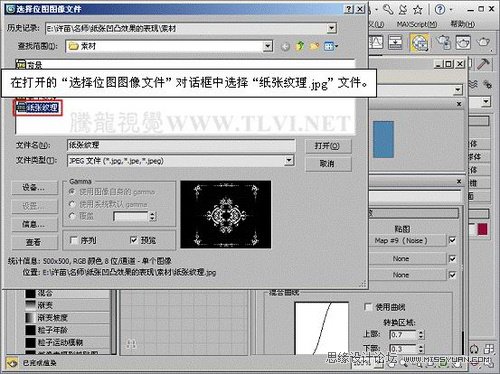Screen dimensions: 500x374
Task: Click the 上部 upper value field 0.7
Action: pos(403,334)
